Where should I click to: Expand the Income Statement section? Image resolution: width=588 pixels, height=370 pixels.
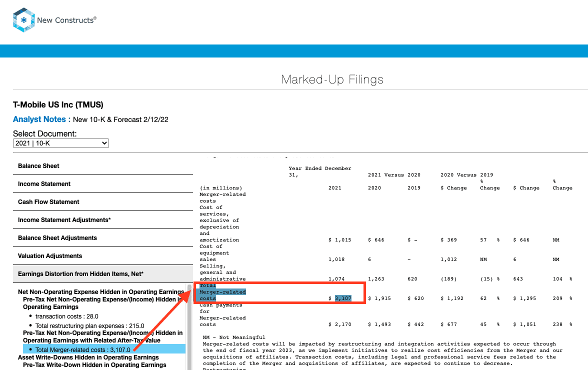click(103, 184)
